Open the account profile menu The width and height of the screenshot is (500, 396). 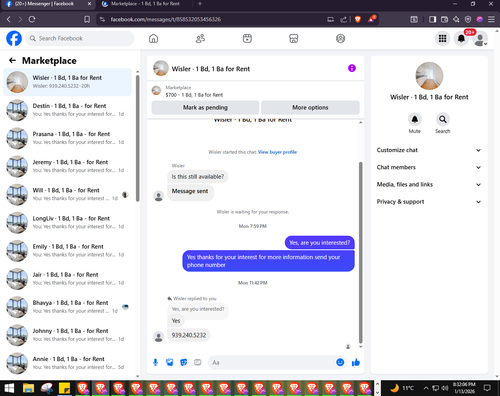point(480,39)
